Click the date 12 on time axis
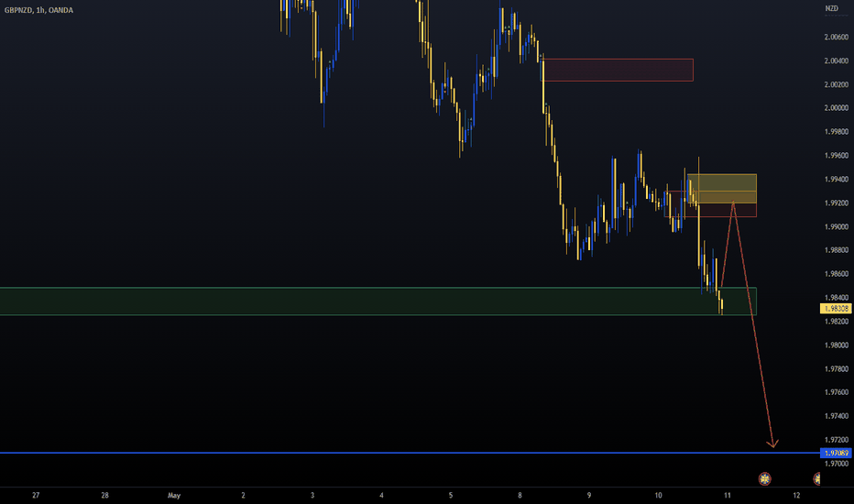Image resolution: width=854 pixels, height=504 pixels. coord(796,495)
